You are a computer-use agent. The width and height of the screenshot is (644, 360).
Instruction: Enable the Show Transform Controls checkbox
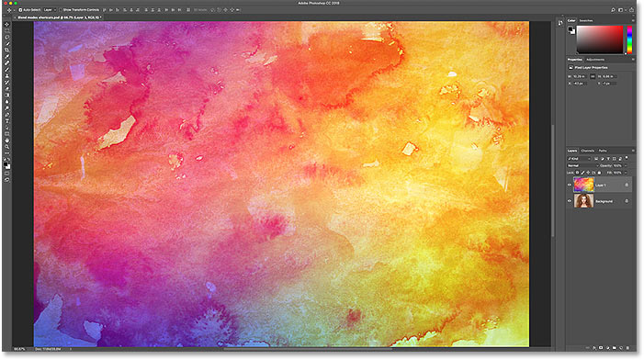tap(61, 10)
